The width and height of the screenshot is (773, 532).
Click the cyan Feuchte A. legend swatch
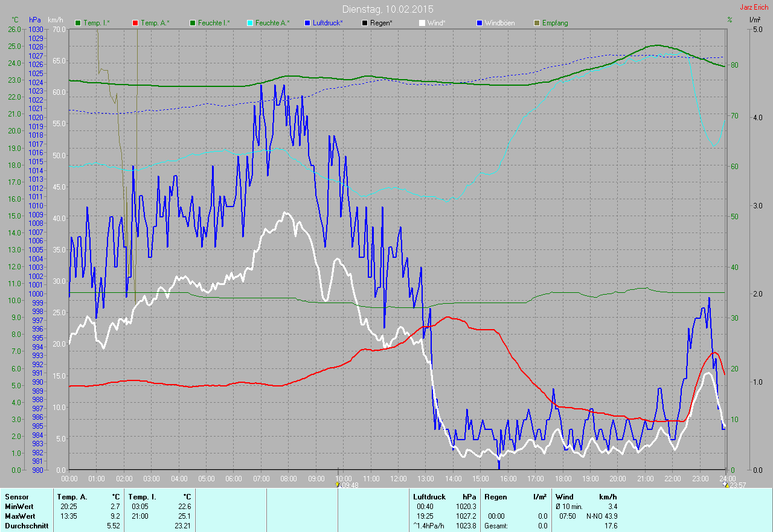[250, 23]
